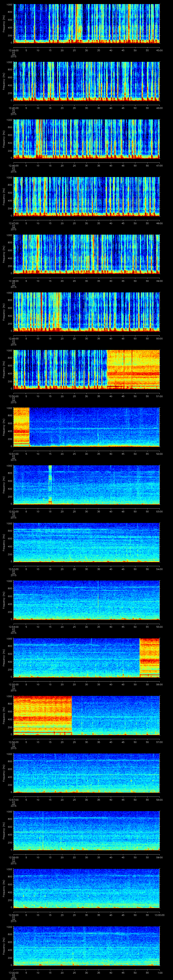The width and height of the screenshot is (173, 980).
Task: Click the 49:00 end time label
Action: pyautogui.click(x=160, y=281)
